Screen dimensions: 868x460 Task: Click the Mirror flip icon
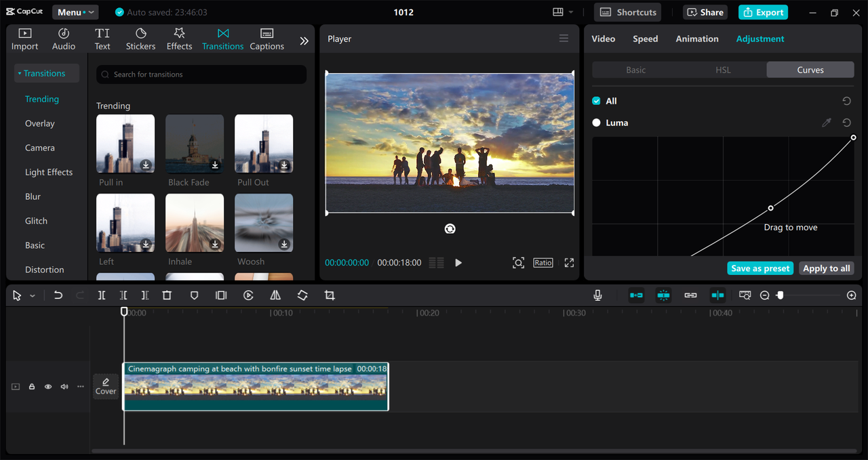[275, 295]
